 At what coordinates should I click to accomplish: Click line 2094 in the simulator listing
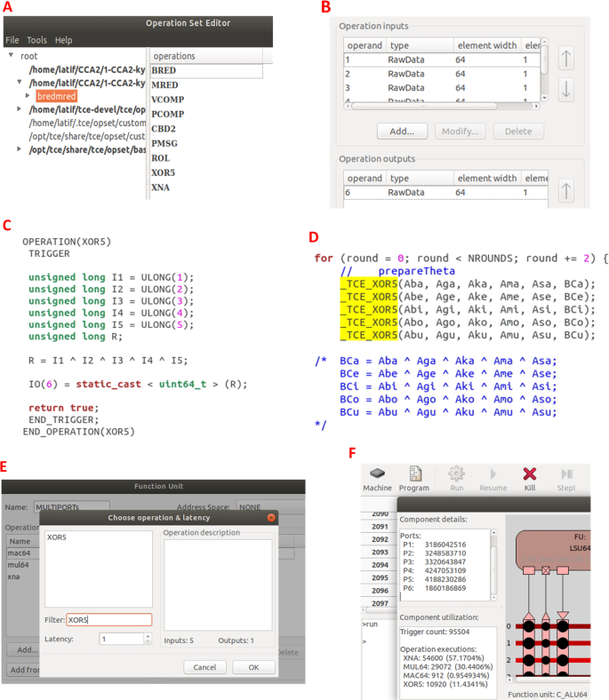[380, 565]
